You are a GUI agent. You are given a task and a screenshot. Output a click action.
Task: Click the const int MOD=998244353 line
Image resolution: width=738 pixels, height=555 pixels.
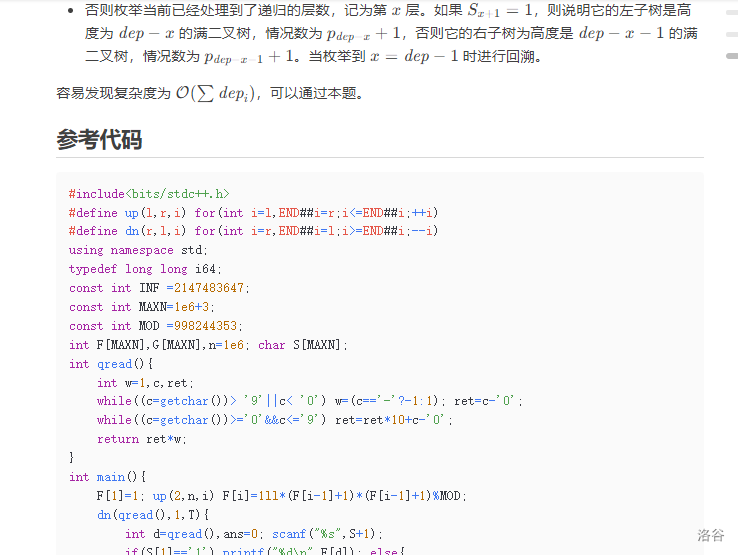pos(156,326)
